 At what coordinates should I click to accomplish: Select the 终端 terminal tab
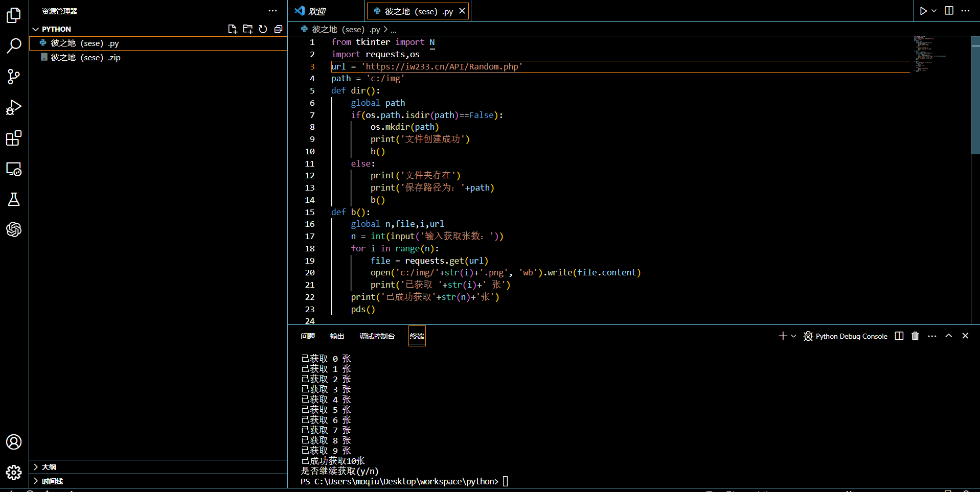tap(417, 336)
